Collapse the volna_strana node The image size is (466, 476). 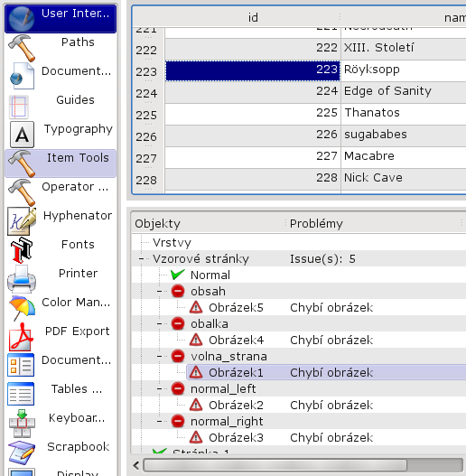[x=159, y=357]
